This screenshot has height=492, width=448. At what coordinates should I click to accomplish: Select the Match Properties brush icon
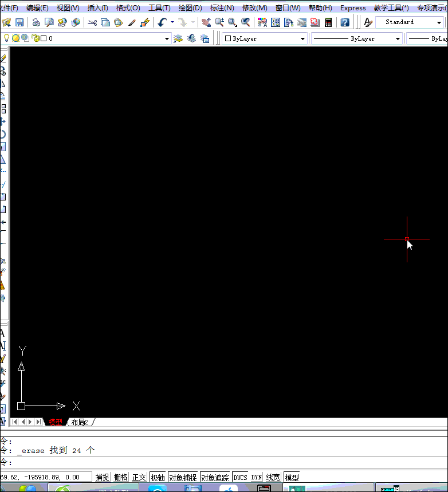[132, 22]
